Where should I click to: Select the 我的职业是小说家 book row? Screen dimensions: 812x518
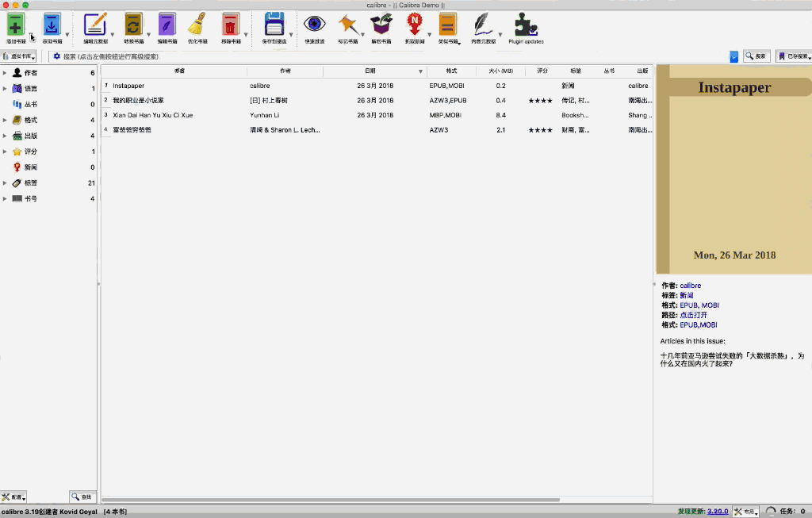[377, 101]
